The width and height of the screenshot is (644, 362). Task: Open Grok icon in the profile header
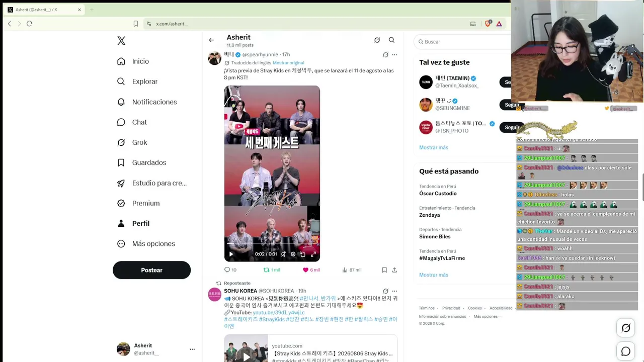click(377, 40)
